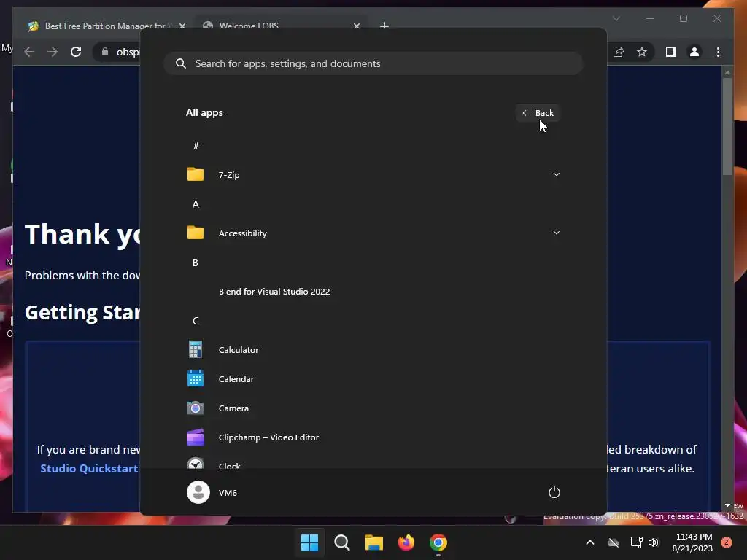Share this page from Chrome toolbar

coord(619,52)
